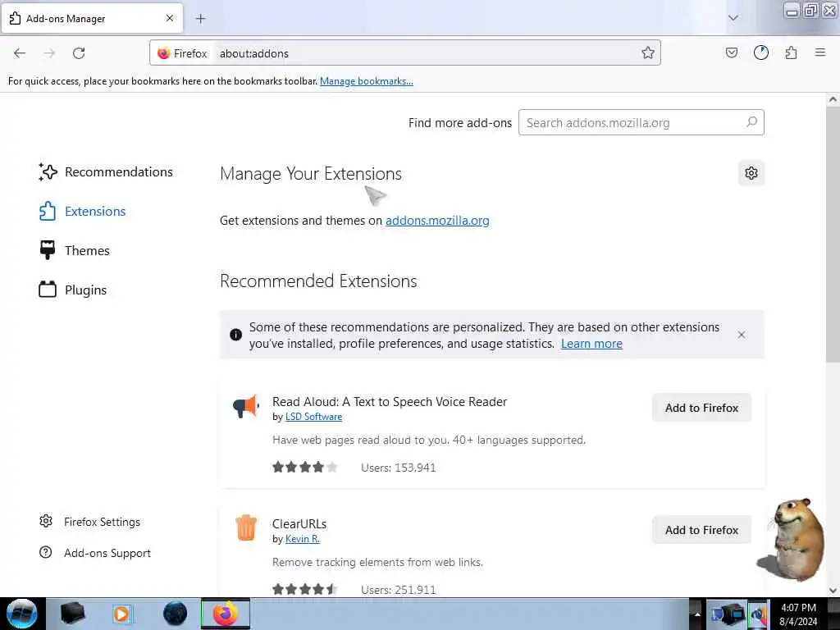Click the vertical scrollbar thumb
The image size is (840, 630).
coord(833,234)
